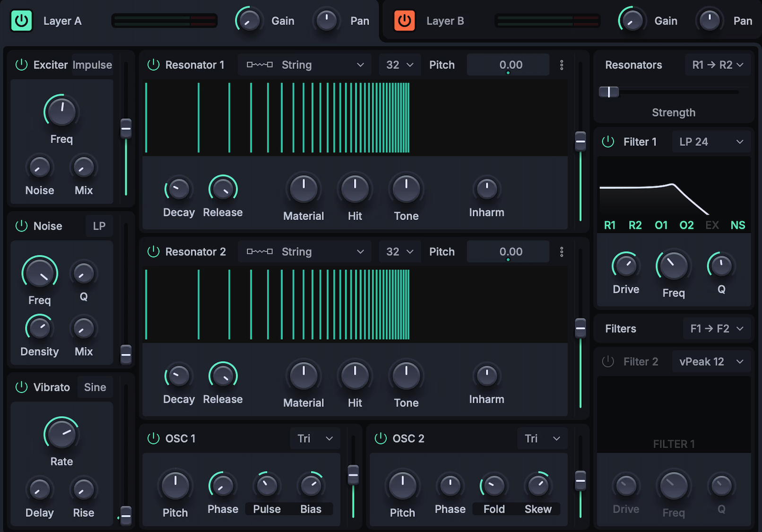Click the Vibrato Delay knob

(40, 489)
